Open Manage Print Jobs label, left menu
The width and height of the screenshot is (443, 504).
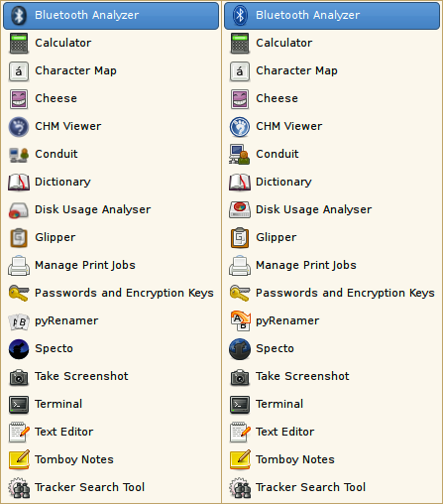point(85,266)
